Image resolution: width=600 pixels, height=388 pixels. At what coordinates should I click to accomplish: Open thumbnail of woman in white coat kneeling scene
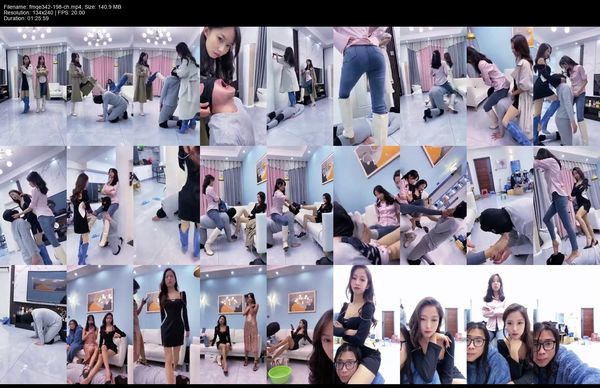[x=166, y=86]
